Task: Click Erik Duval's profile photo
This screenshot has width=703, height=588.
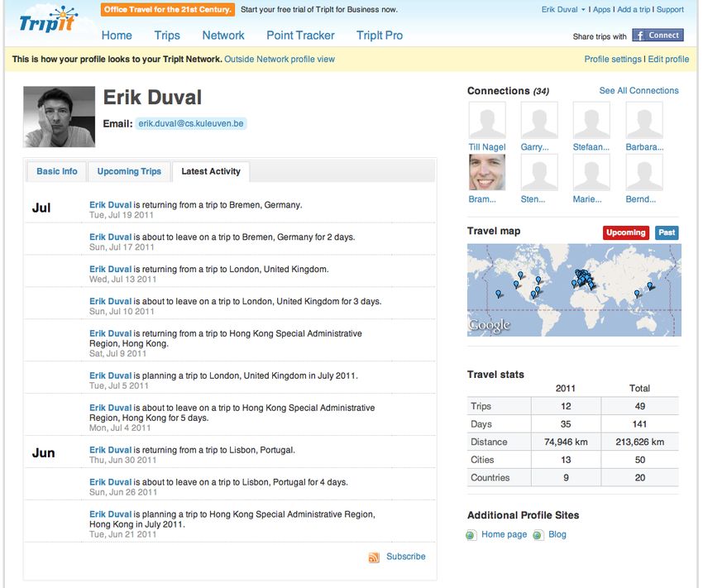Action: (60, 117)
